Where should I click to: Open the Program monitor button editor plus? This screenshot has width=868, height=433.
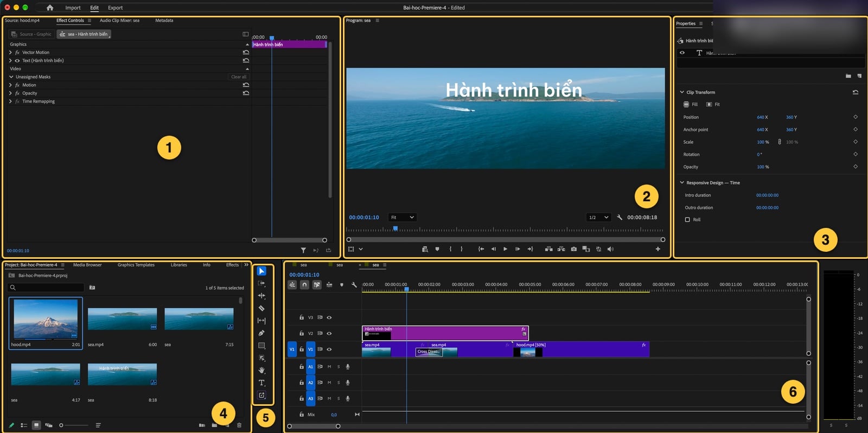pos(658,249)
